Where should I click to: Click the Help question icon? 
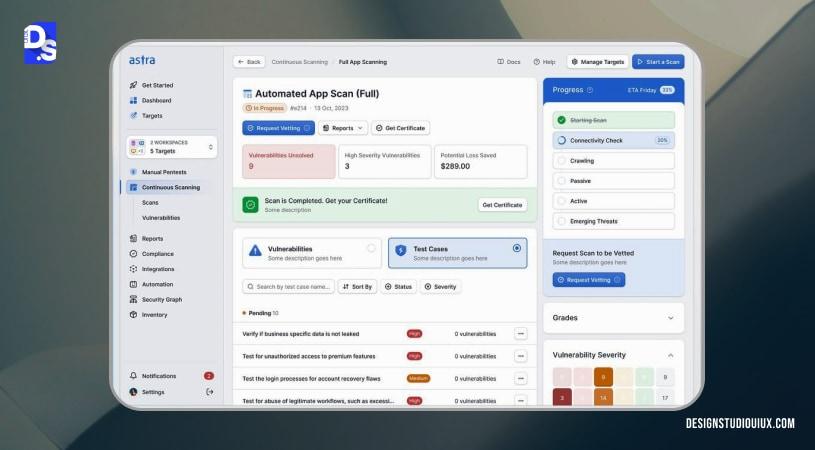(x=536, y=61)
